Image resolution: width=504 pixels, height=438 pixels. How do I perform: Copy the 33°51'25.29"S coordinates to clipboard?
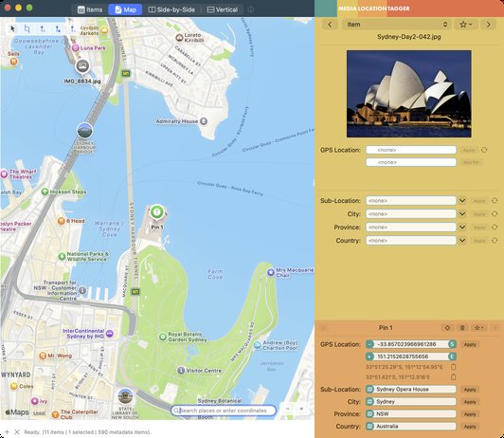(453, 367)
